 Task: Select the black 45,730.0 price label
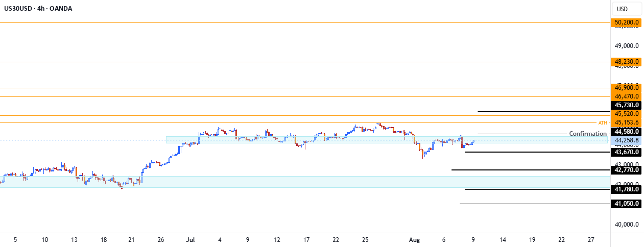[626, 105]
